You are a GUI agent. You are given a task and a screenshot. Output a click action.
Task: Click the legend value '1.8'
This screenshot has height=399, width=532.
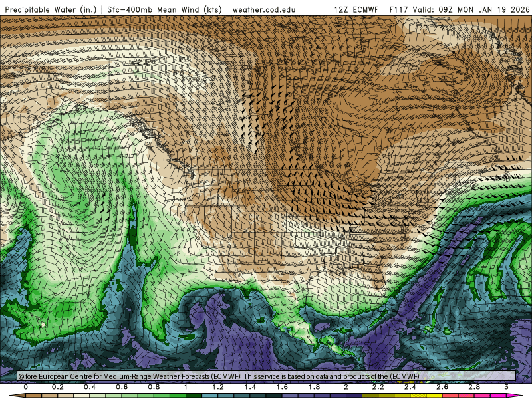pos(314,387)
